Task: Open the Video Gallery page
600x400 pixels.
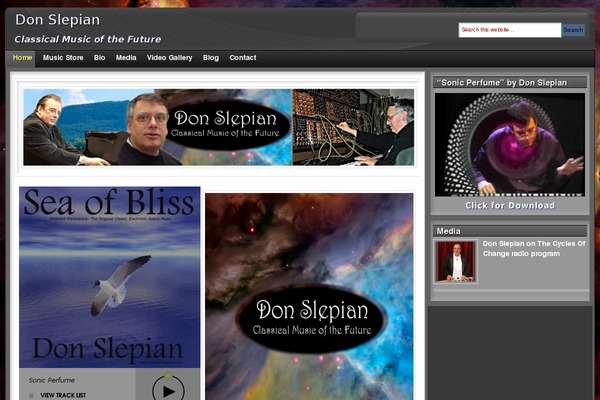Action: (170, 58)
